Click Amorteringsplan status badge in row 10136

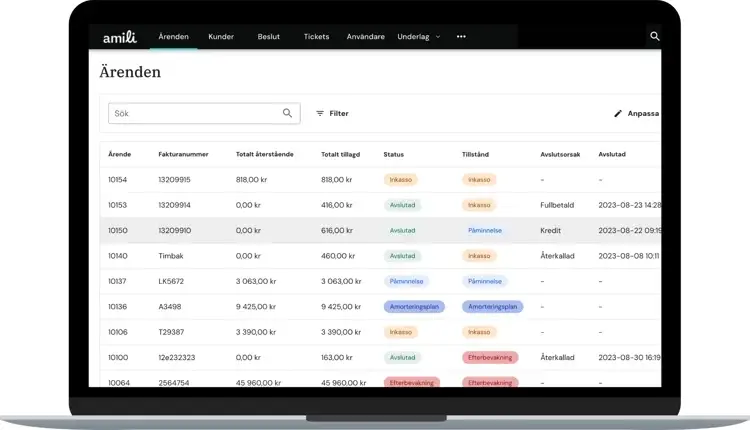pyautogui.click(x=414, y=307)
